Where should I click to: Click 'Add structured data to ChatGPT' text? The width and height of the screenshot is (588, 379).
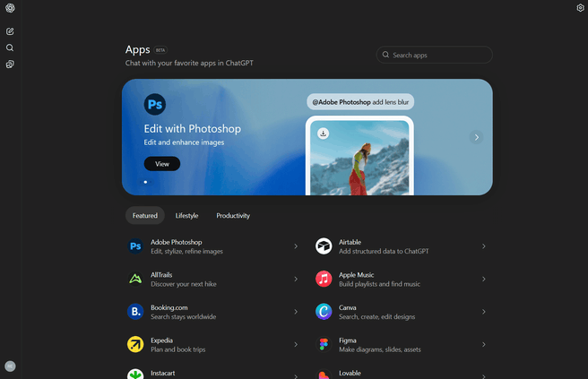coord(384,251)
